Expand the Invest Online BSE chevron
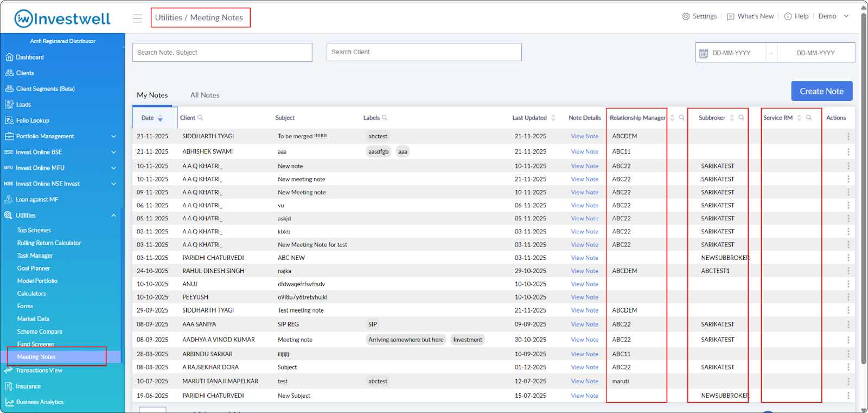 114,153
